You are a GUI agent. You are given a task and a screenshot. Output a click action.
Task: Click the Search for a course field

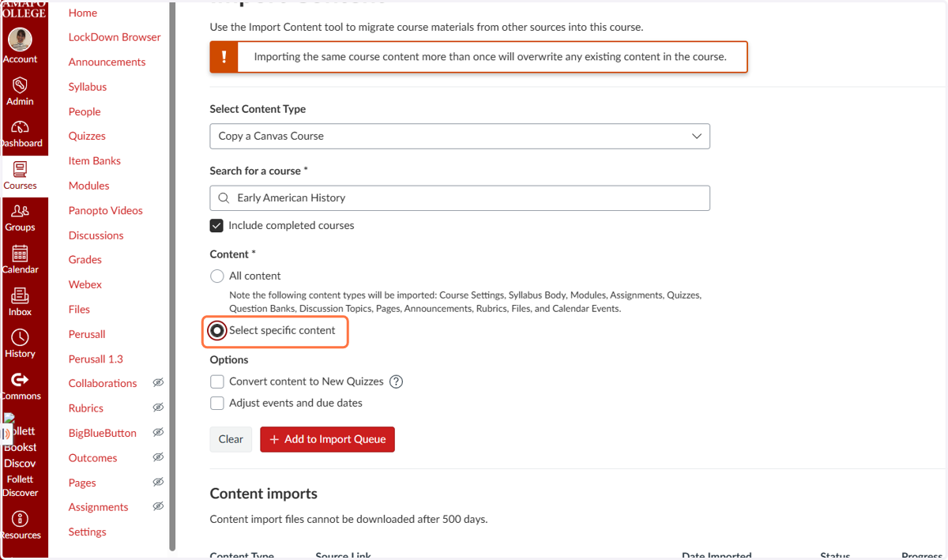pyautogui.click(x=460, y=198)
